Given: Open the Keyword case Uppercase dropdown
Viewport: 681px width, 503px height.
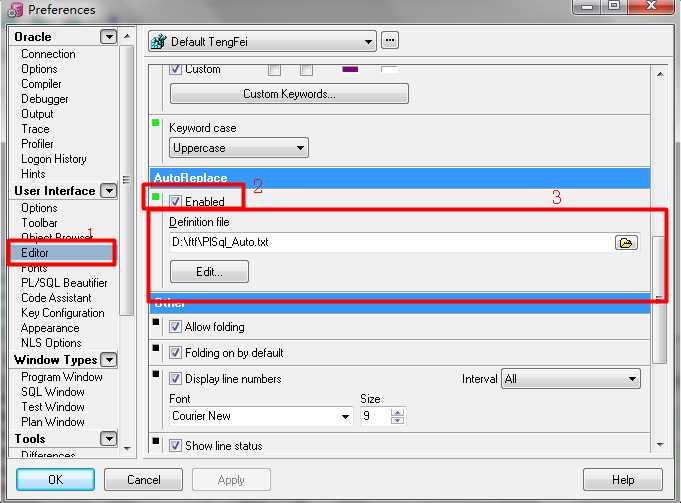Looking at the screenshot, I should click(239, 148).
